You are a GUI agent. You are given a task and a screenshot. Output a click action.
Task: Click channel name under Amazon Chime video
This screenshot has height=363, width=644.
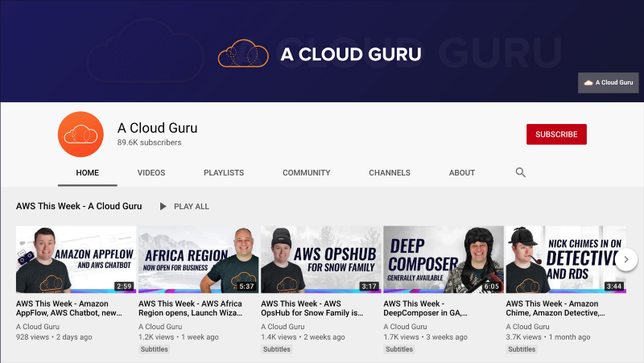pyautogui.click(x=528, y=327)
